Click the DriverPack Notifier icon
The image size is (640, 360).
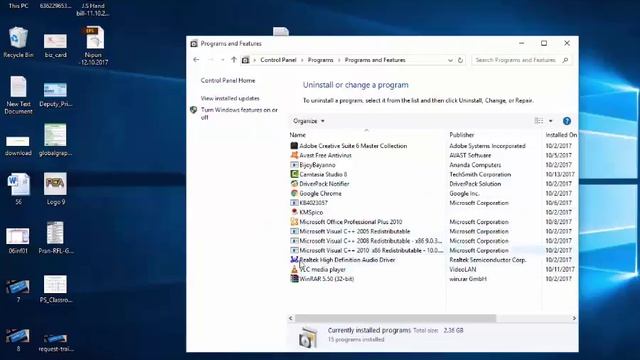coord(294,184)
